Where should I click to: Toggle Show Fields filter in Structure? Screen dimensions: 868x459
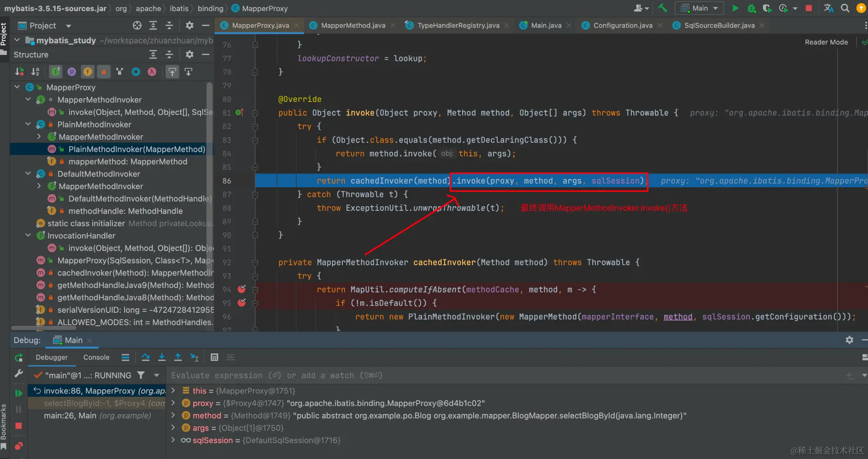[x=88, y=72]
